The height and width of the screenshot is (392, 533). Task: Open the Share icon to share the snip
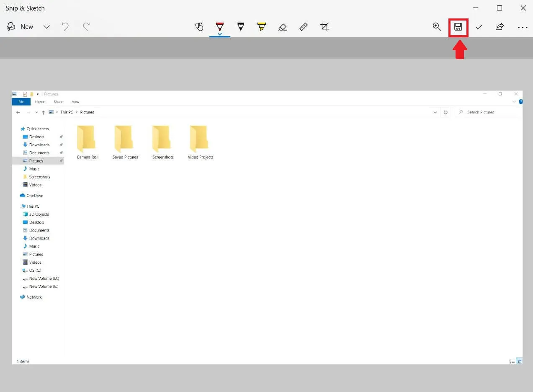pos(500,26)
